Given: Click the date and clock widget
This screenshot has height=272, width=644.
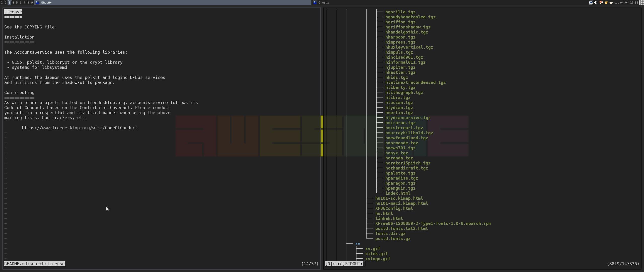Looking at the screenshot, I should pyautogui.click(x=626, y=3).
